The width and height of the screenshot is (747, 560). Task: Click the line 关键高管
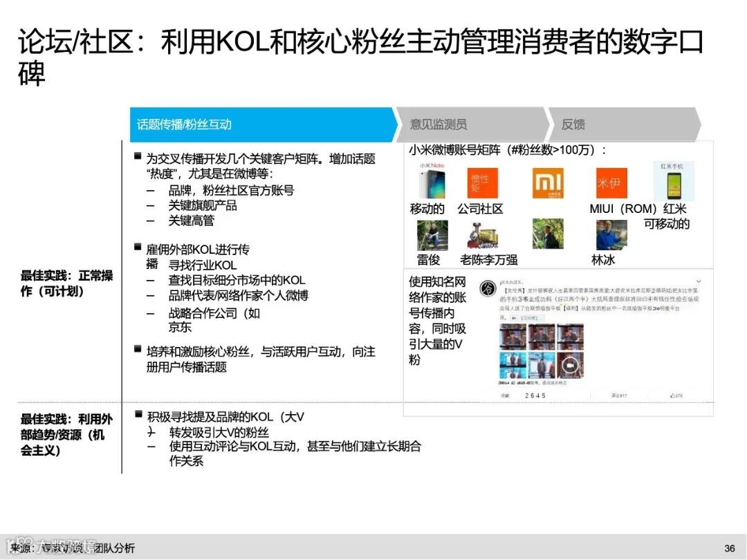[192, 221]
